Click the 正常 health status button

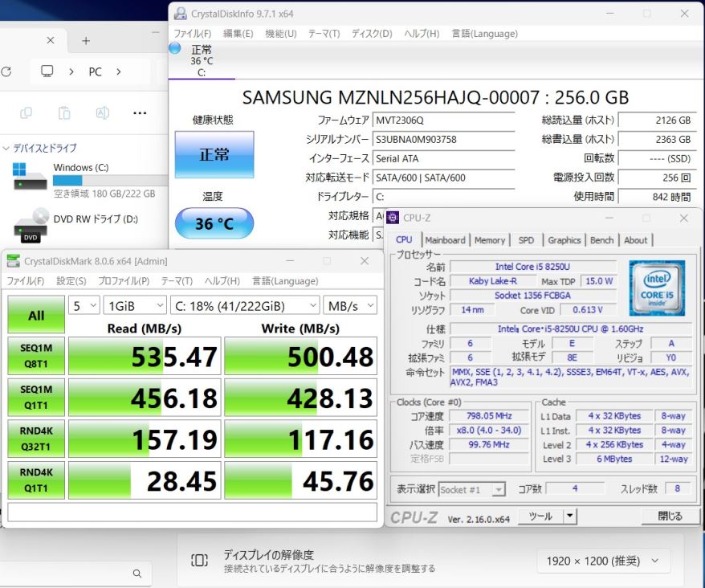[214, 154]
